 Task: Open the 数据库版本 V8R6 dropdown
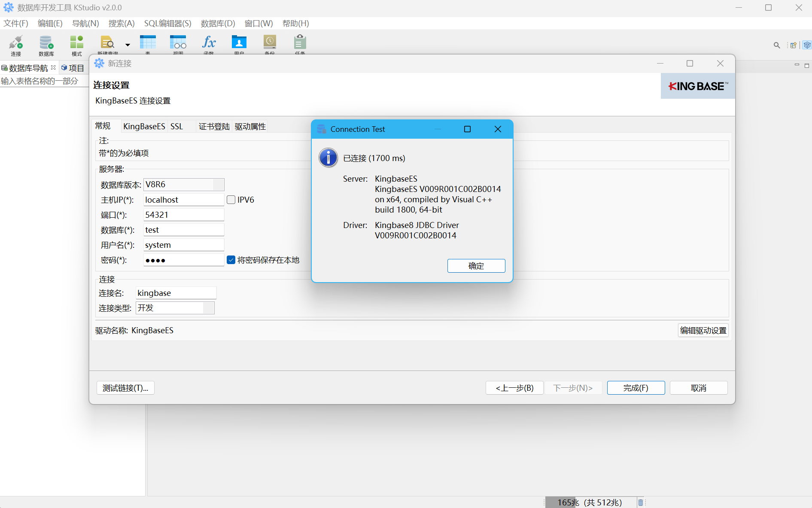pos(184,185)
